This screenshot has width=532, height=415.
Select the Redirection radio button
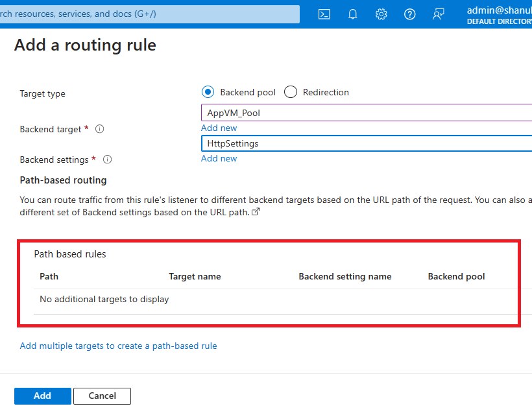coord(291,92)
